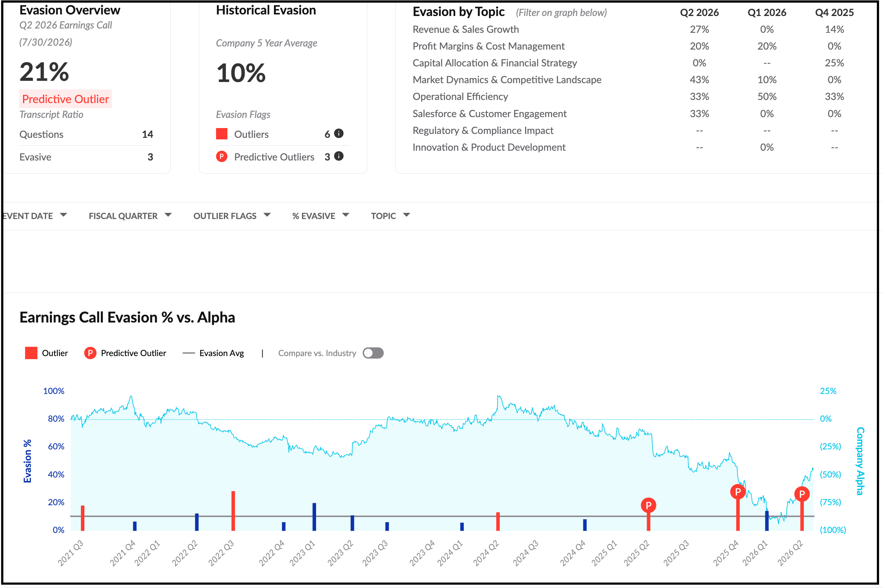883x588 pixels.
Task: Select the Operational Efficiency topic row
Action: click(460, 96)
